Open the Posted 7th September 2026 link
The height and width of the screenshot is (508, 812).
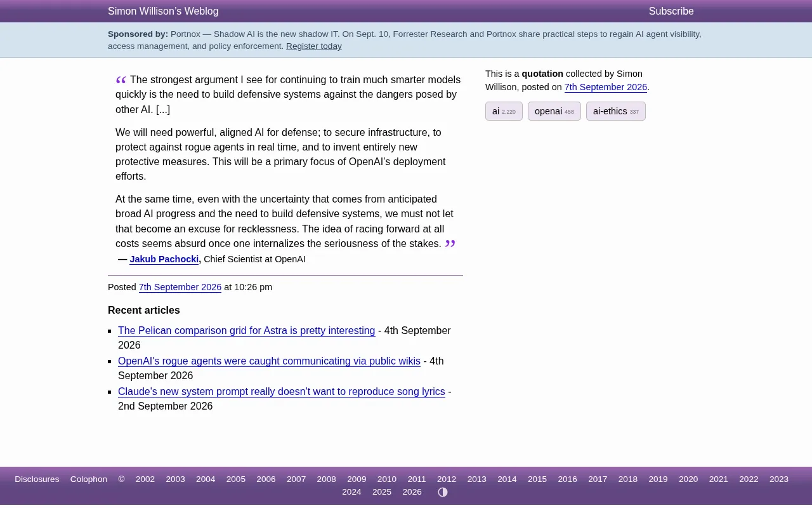coord(180,287)
